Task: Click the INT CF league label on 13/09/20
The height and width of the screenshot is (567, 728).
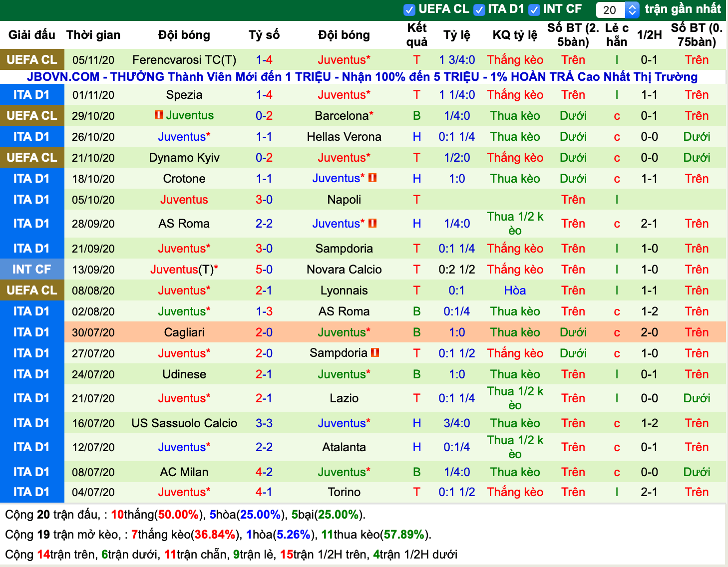Action: tap(32, 270)
